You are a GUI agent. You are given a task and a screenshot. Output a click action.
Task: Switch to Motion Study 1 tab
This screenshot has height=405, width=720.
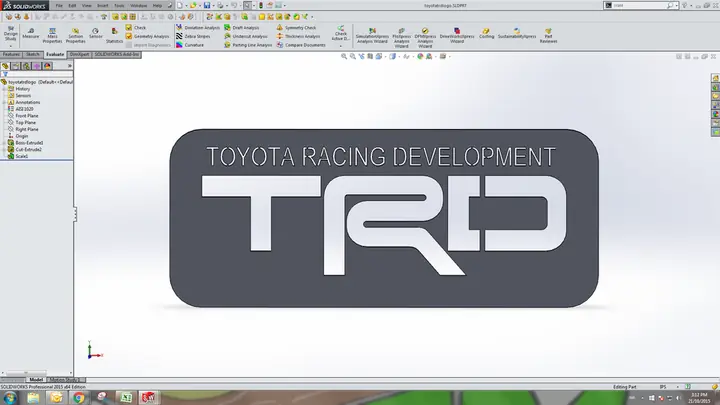coord(64,380)
